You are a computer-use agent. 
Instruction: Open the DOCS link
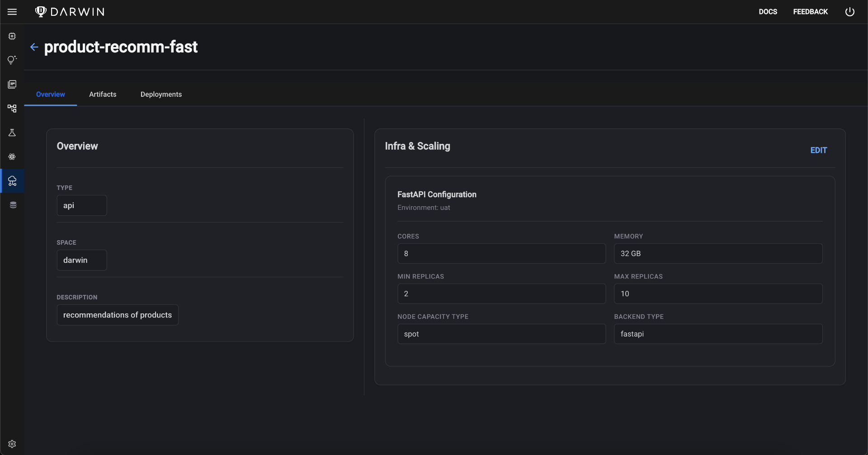click(768, 12)
